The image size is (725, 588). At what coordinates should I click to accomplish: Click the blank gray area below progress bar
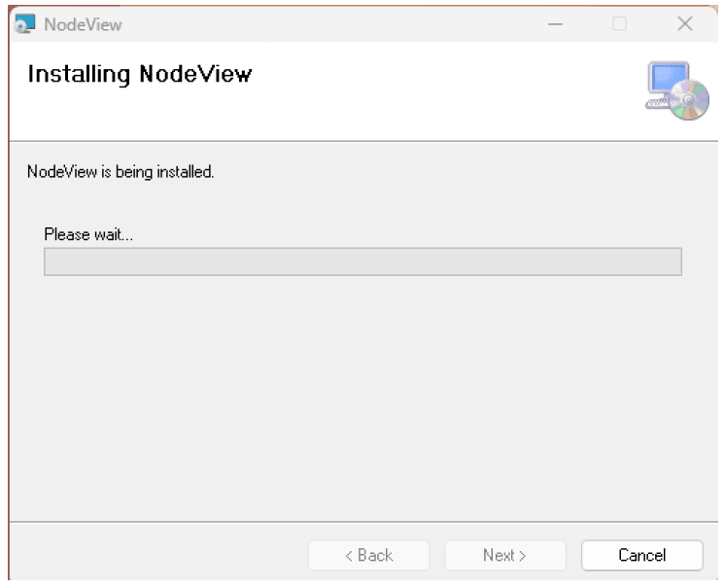(362, 389)
